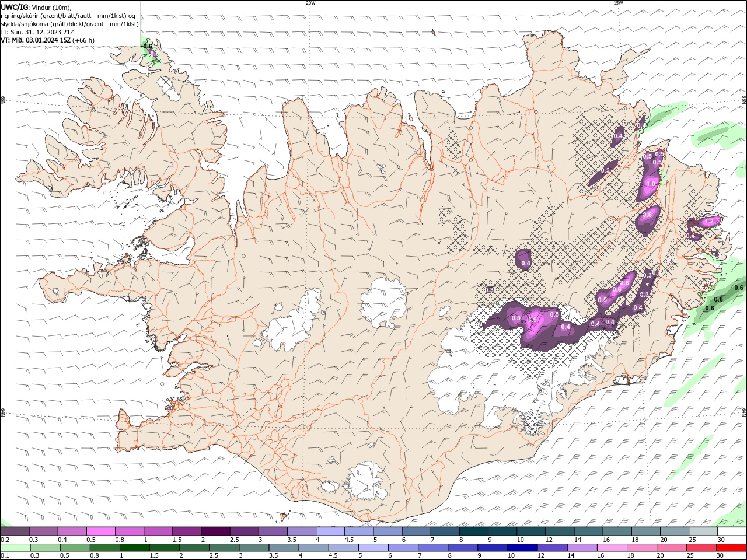Pick the bright pink snow swatch labeled 0.5

[x=100, y=531]
